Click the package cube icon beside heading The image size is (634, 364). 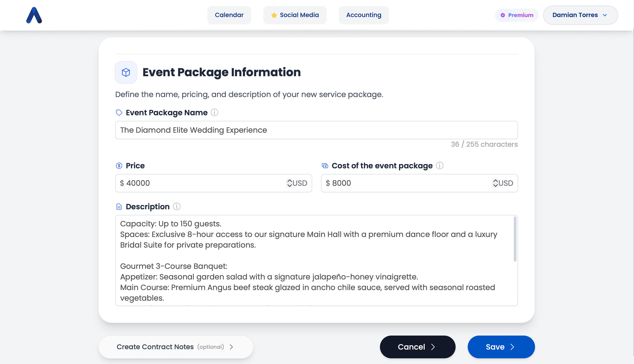[x=126, y=72]
